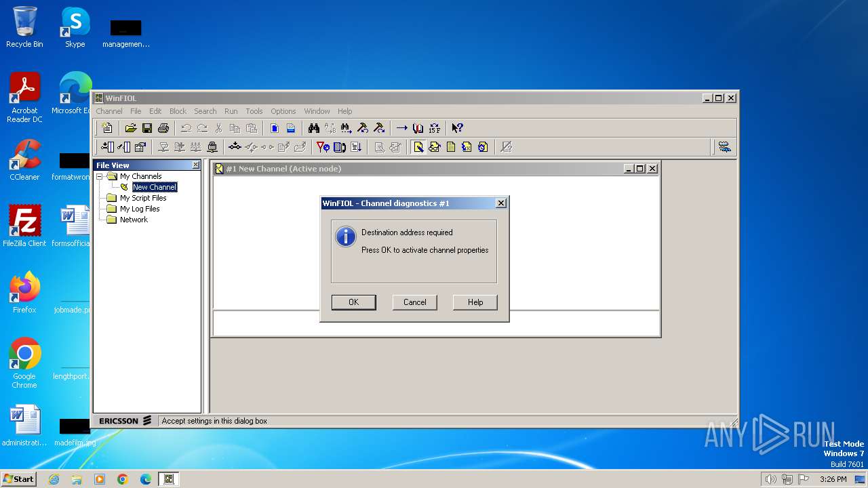Click the padlock icon in second toolbar
This screenshot has width=868, height=488.
[212, 147]
